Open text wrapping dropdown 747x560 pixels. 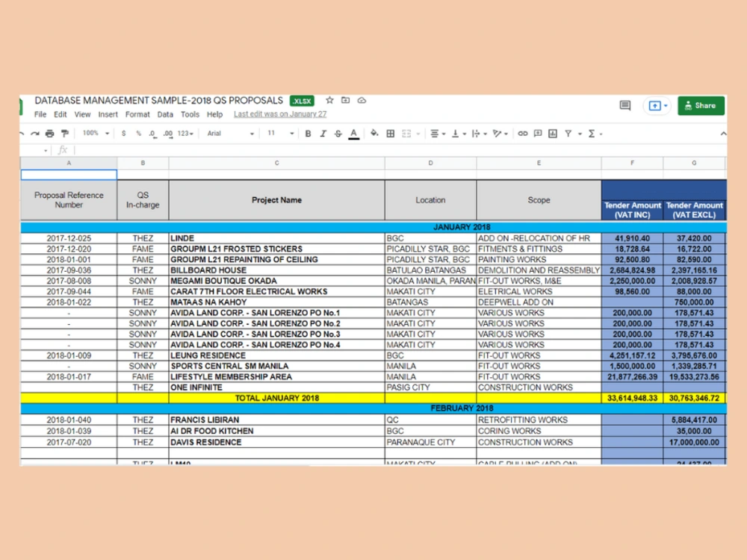tap(480, 134)
